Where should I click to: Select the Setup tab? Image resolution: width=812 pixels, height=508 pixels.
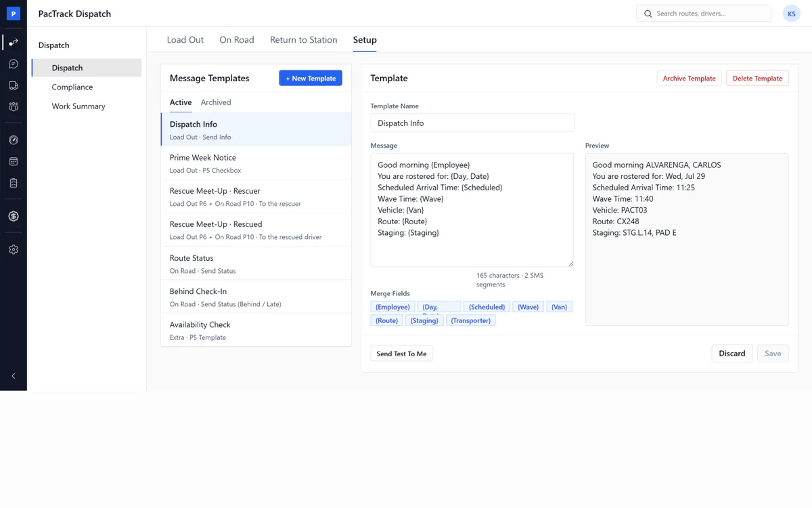click(x=365, y=40)
